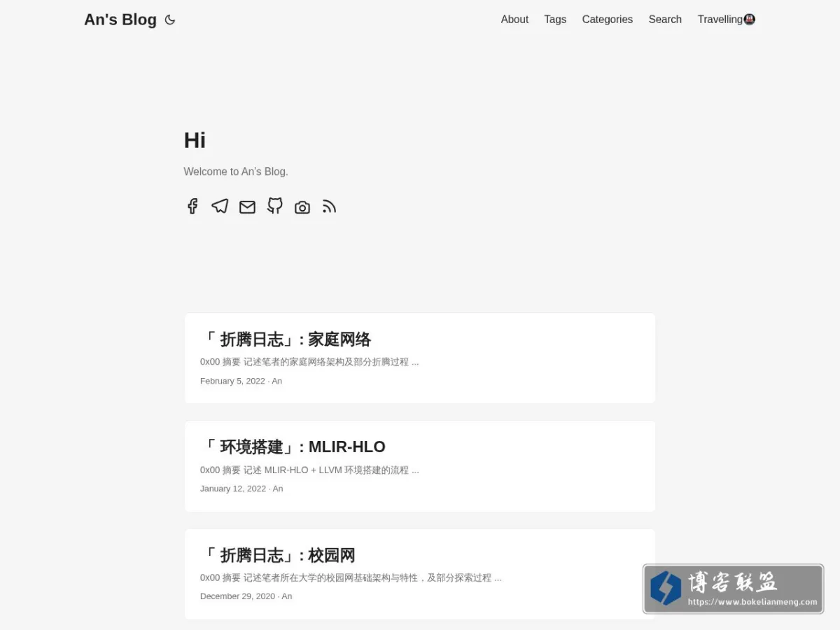Click the Hi heading
Image resolution: width=840 pixels, height=630 pixels.
point(195,140)
